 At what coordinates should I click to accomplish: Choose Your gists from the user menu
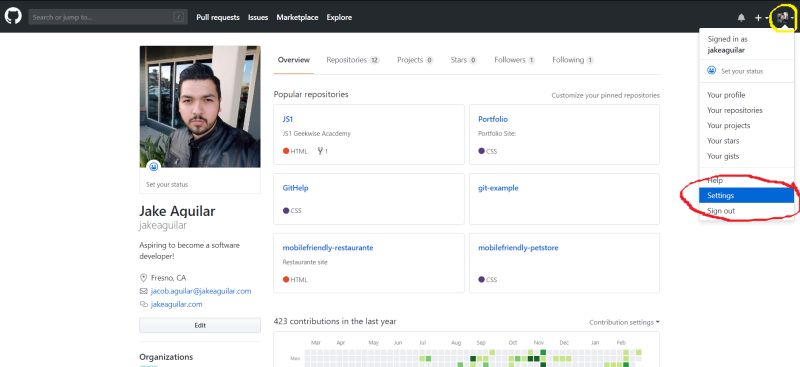point(723,156)
